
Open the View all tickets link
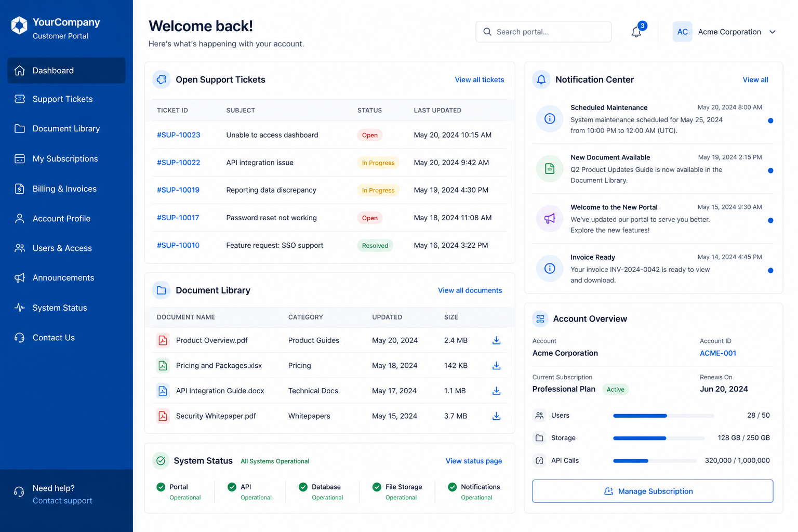[x=480, y=79]
